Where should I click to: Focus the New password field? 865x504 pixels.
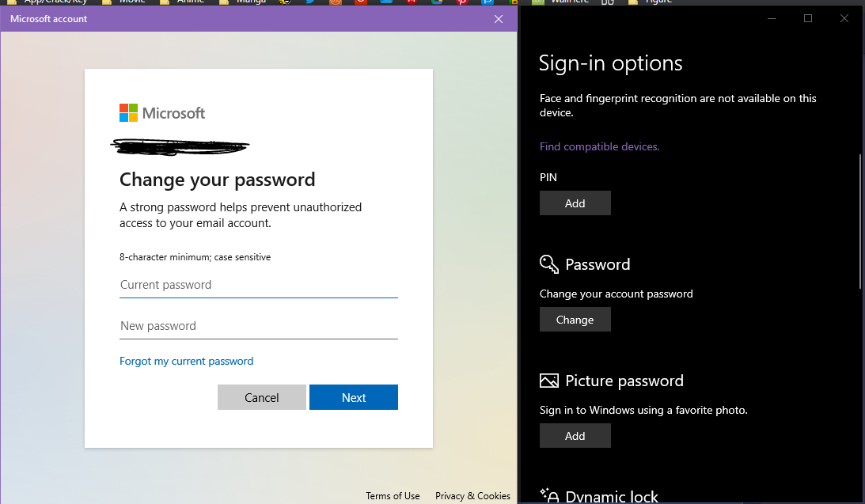click(x=258, y=326)
